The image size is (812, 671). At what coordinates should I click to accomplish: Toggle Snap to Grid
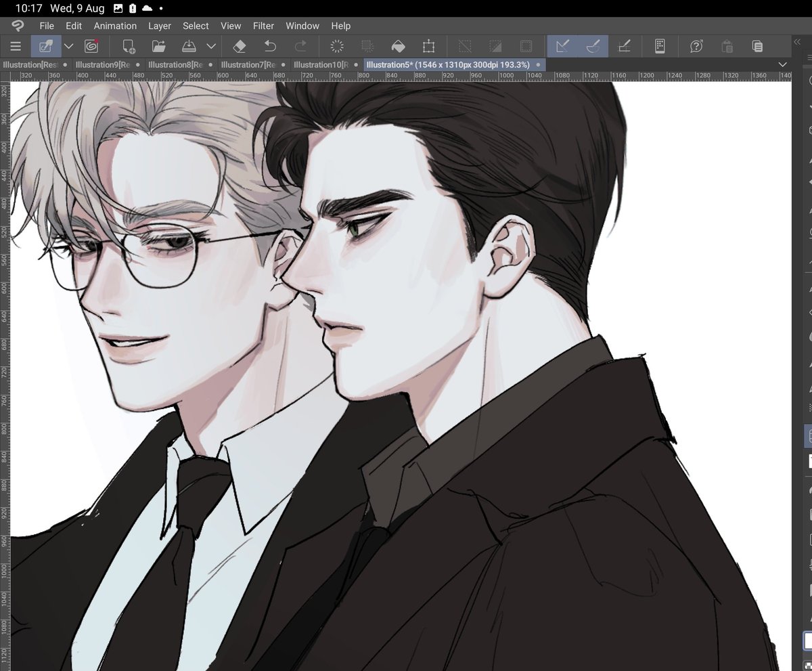pyautogui.click(x=624, y=46)
